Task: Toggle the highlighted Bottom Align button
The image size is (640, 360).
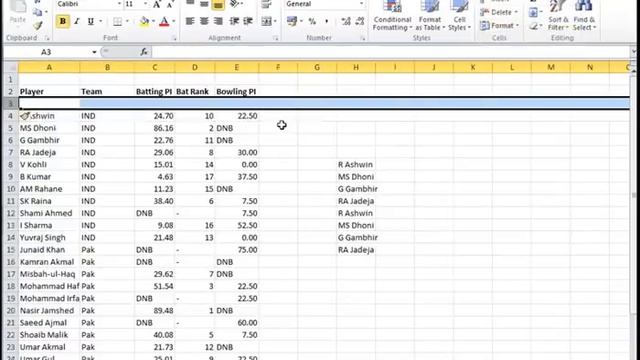Action: click(x=218, y=4)
